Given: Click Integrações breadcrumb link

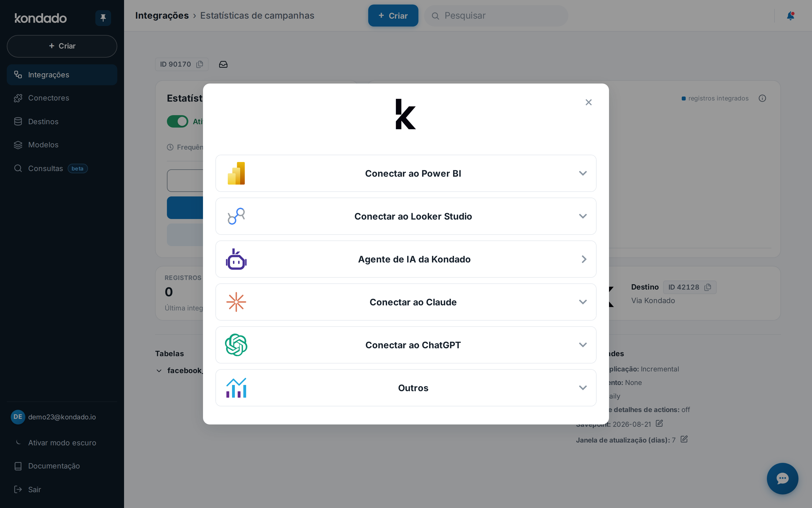Looking at the screenshot, I should pyautogui.click(x=162, y=16).
